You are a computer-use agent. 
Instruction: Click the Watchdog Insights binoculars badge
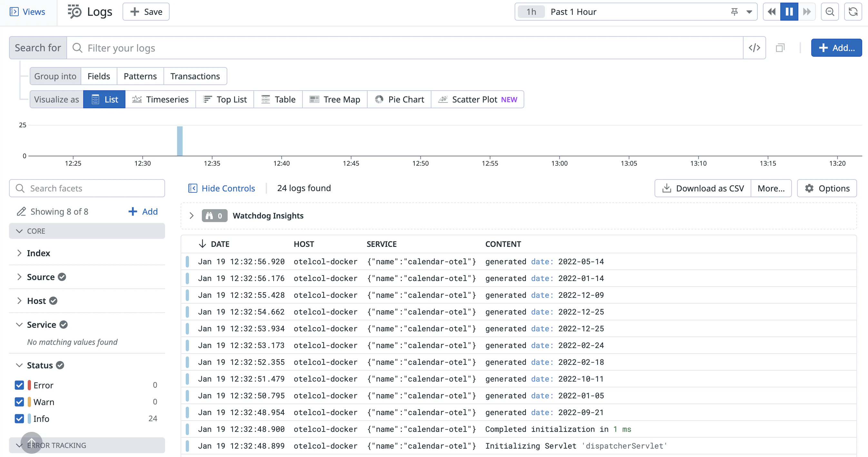pyautogui.click(x=214, y=216)
